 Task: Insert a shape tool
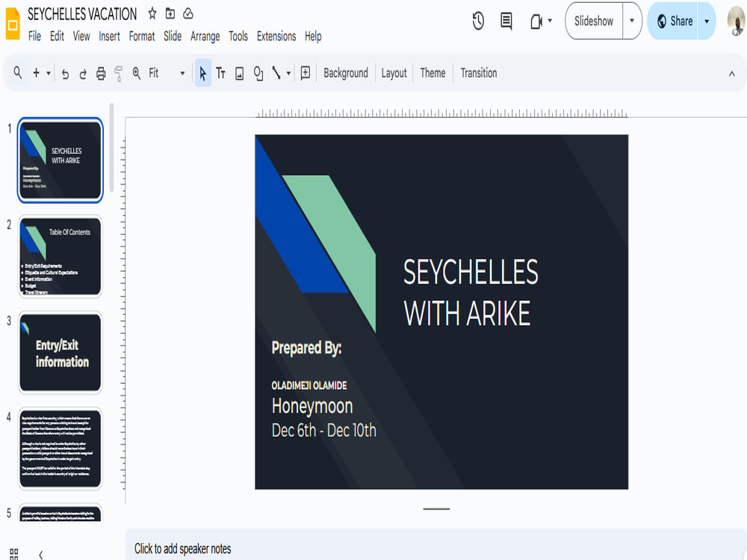tap(258, 73)
